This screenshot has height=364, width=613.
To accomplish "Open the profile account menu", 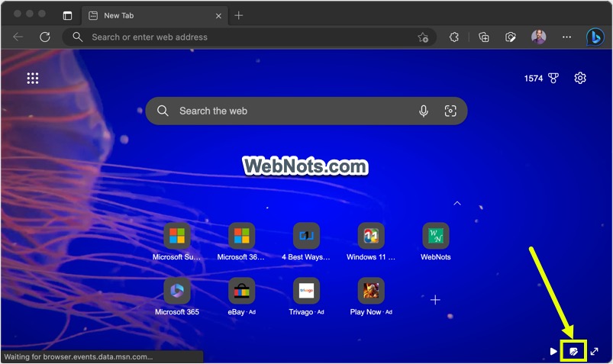I will [x=539, y=37].
